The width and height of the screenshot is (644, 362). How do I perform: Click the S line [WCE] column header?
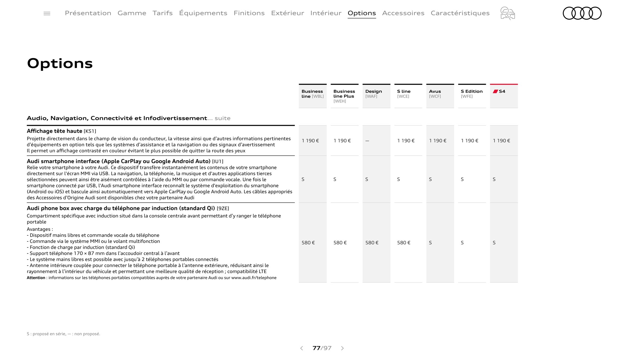(408, 96)
